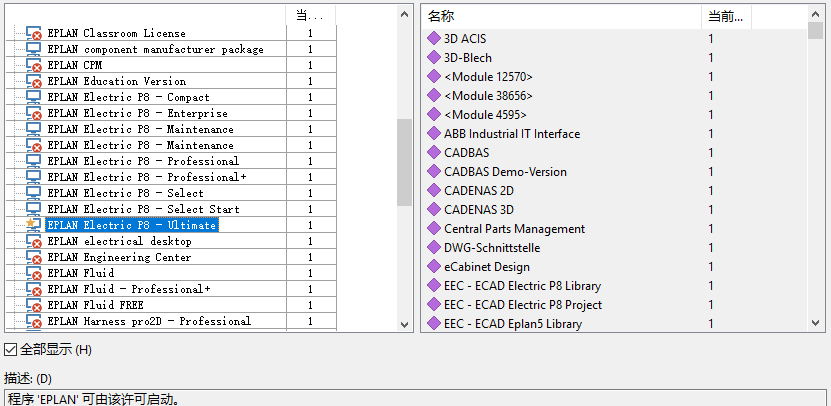Image resolution: width=831 pixels, height=406 pixels.
Task: Click the diamond icon beside DWG-Schnittstelle
Action: (x=434, y=248)
